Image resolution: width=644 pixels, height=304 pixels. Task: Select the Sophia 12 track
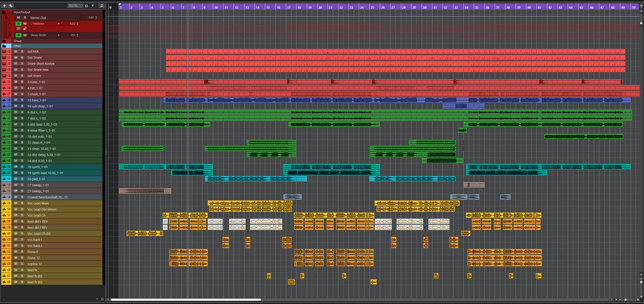[53, 264]
